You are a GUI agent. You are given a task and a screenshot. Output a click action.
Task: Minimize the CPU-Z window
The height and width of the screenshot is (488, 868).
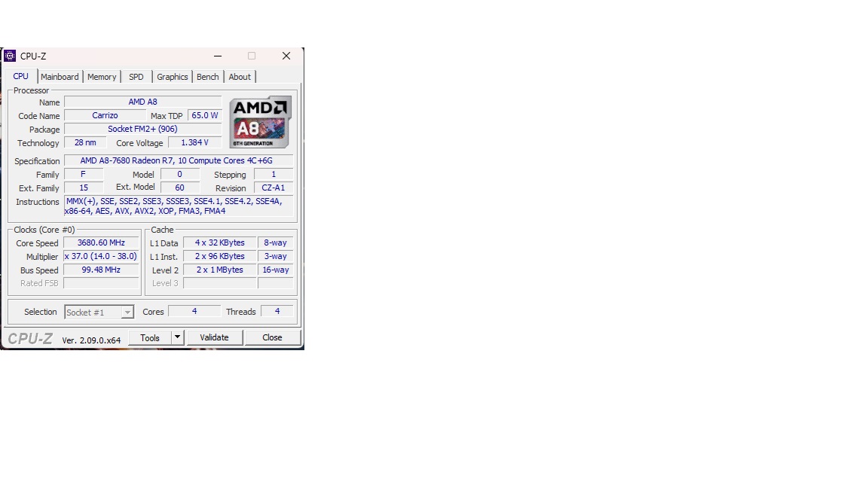point(218,56)
